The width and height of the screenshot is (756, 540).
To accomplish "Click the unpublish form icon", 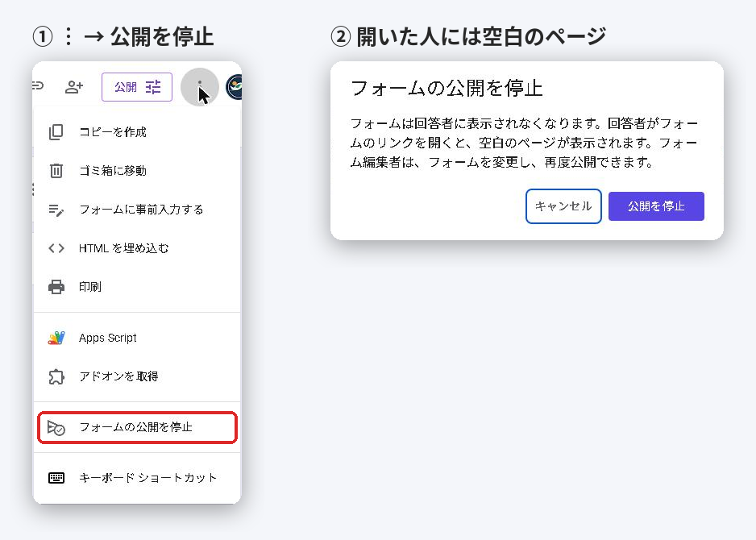I will pos(56,428).
